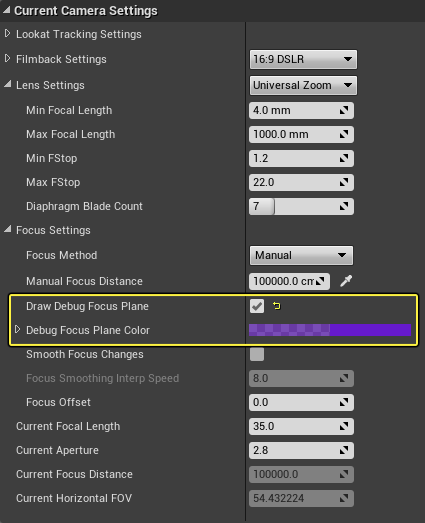The image size is (425, 523).
Task: Click the Current Focal Length input field
Action: pyautogui.click(x=301, y=426)
